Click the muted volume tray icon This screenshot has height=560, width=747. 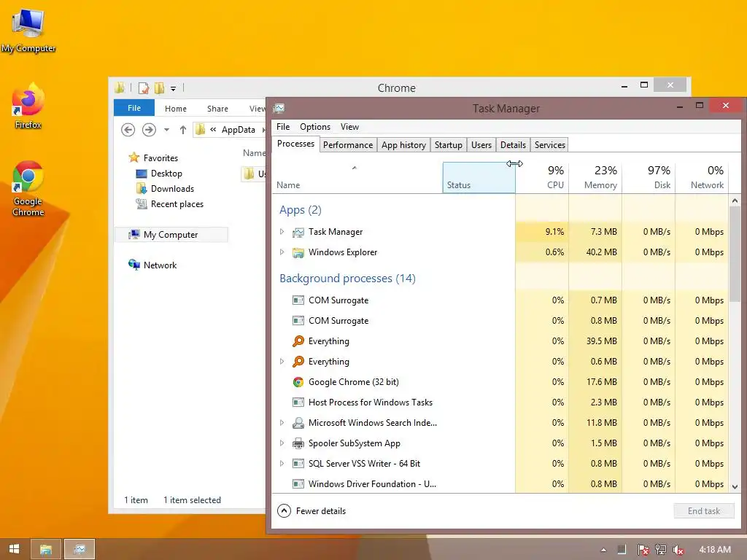[678, 550]
